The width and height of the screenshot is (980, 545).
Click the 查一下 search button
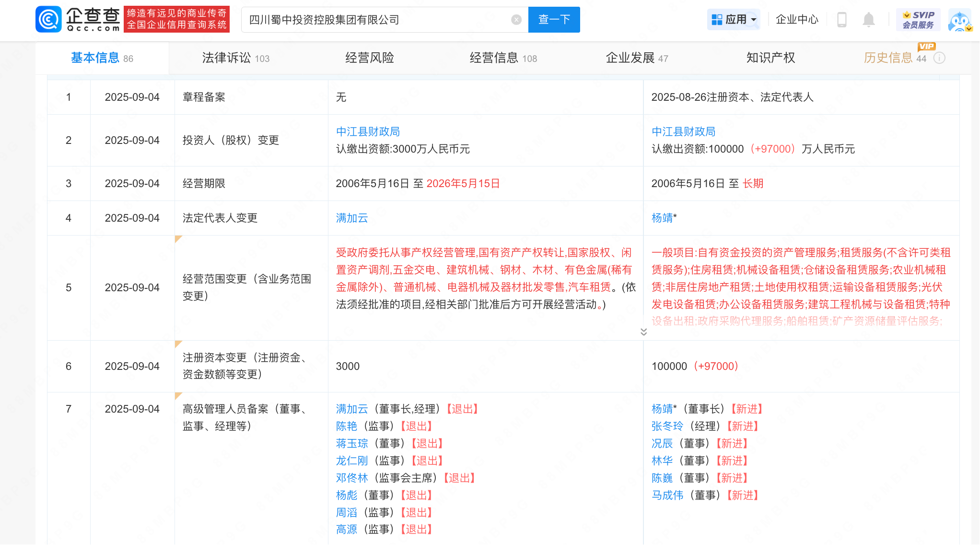554,20
